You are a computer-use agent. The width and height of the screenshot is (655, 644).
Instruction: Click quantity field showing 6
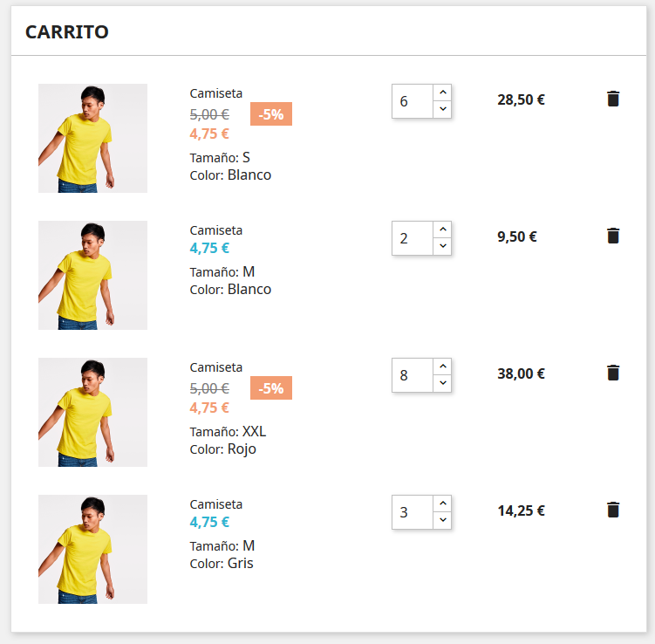tap(412, 101)
